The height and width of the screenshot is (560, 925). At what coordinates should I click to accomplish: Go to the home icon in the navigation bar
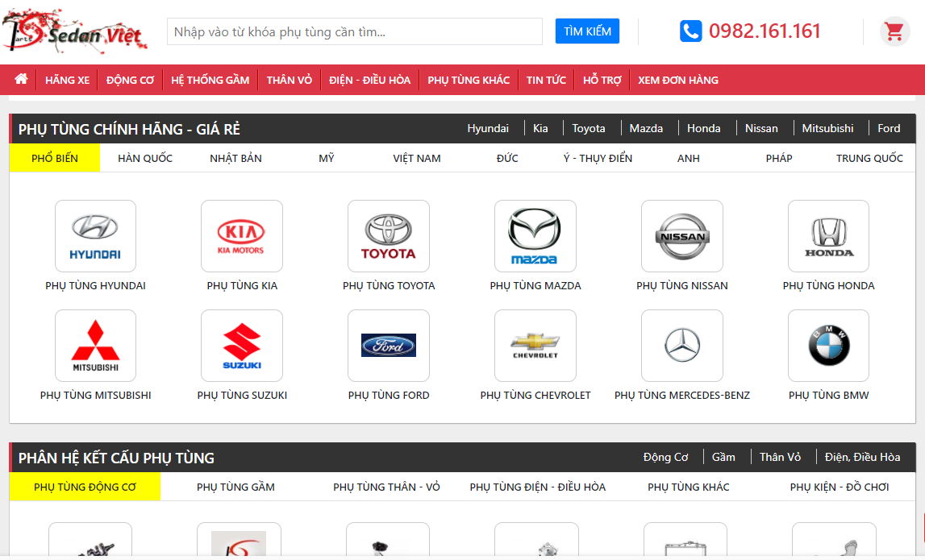point(21,79)
